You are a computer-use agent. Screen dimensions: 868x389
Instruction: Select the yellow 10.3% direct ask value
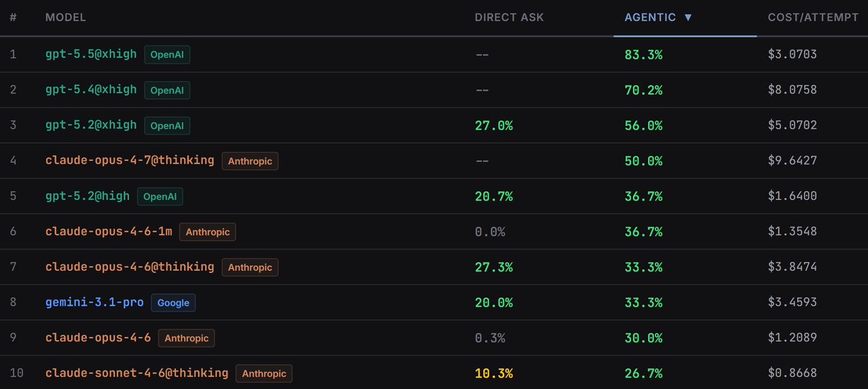(x=494, y=374)
